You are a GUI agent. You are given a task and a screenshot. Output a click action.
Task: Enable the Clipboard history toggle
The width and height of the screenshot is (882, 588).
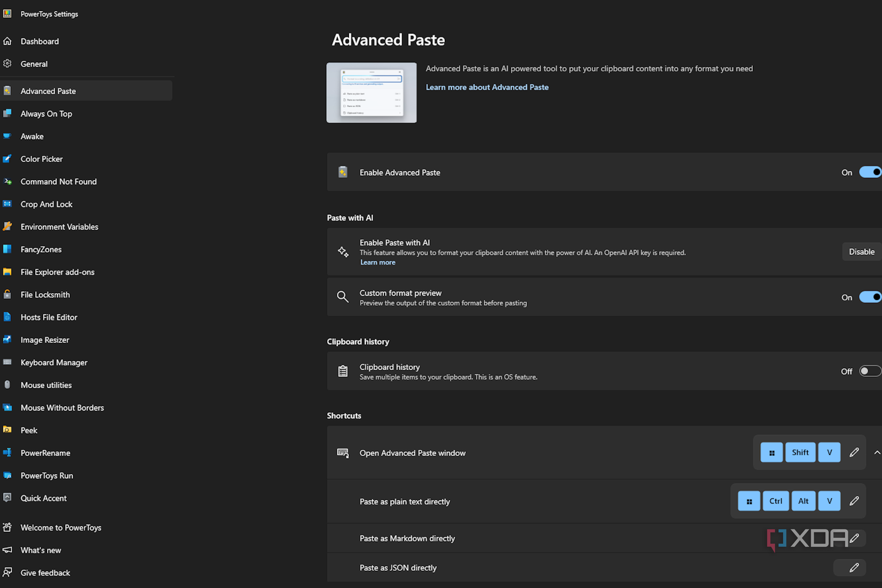coord(870,372)
